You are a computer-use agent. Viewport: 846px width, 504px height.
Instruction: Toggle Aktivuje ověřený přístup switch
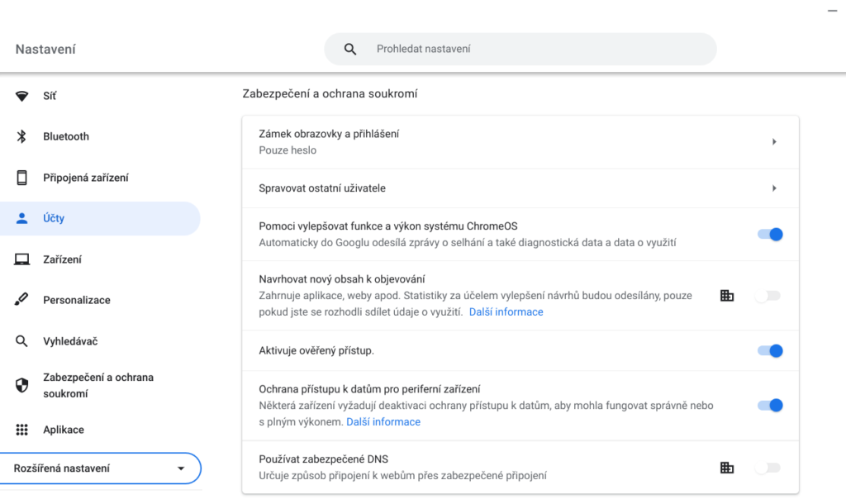click(x=769, y=351)
